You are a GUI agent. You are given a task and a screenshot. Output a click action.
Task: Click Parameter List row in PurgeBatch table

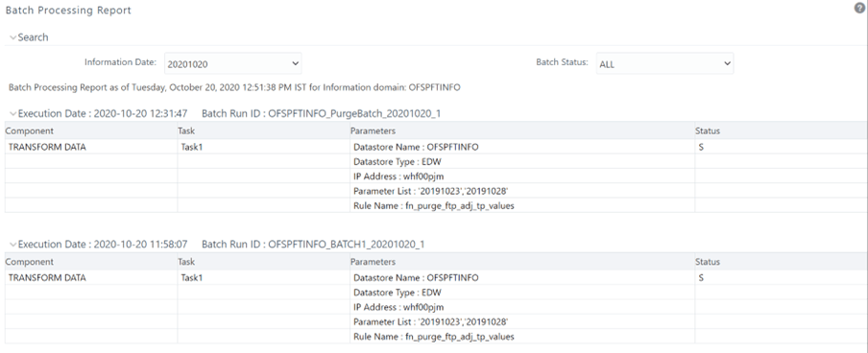(x=431, y=191)
